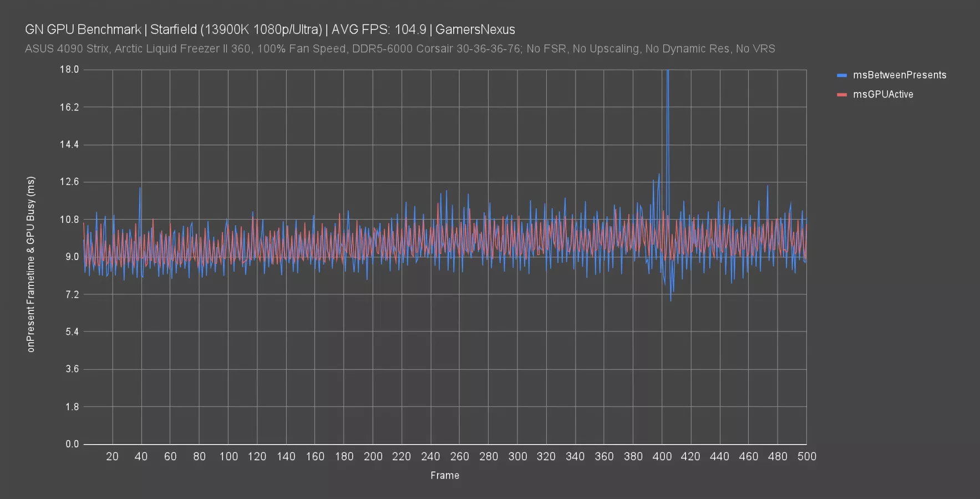Click the ASUS 4090 Strix subtitle text

pos(399,49)
